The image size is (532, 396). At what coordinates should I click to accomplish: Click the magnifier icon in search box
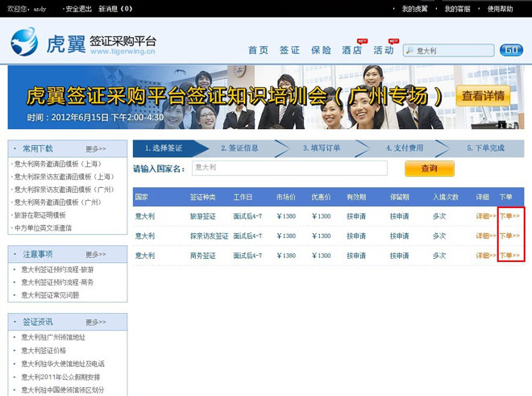(x=409, y=51)
